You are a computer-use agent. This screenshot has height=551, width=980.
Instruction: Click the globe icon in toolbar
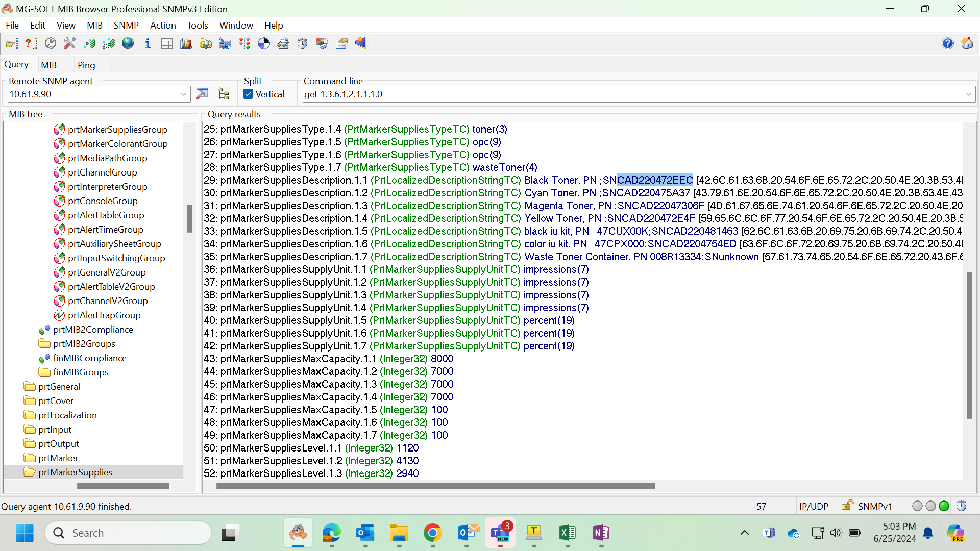(128, 44)
